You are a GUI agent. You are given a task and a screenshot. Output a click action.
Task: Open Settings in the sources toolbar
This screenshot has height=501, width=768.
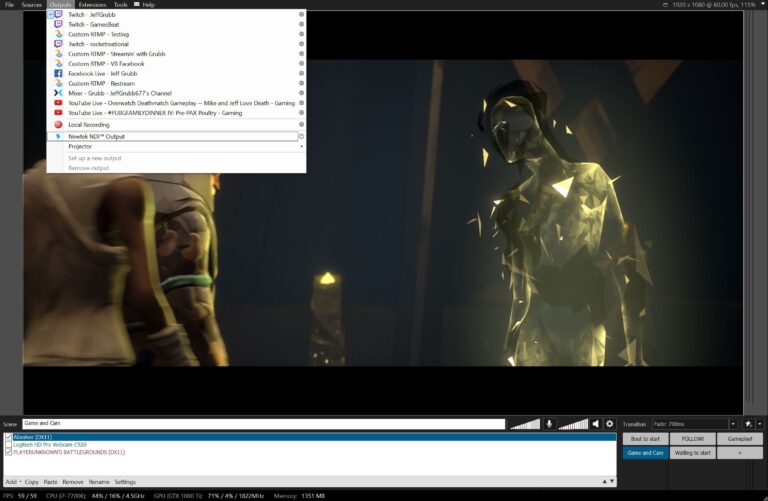click(x=125, y=482)
